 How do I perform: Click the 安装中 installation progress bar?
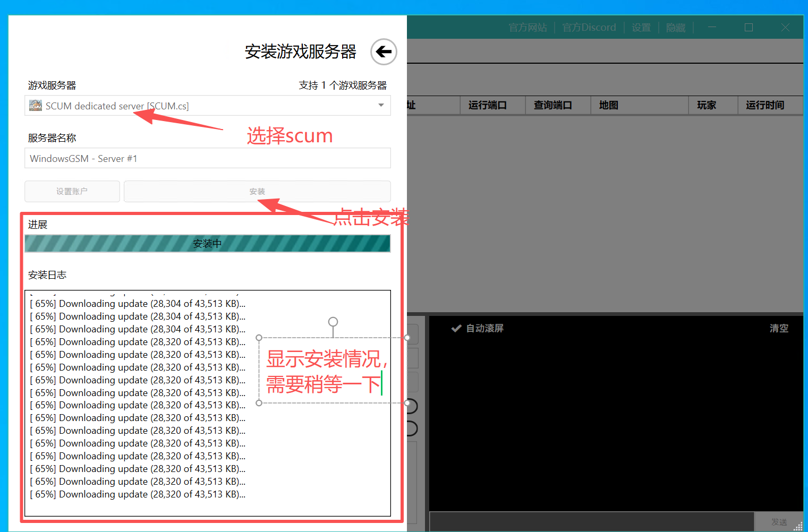click(207, 243)
